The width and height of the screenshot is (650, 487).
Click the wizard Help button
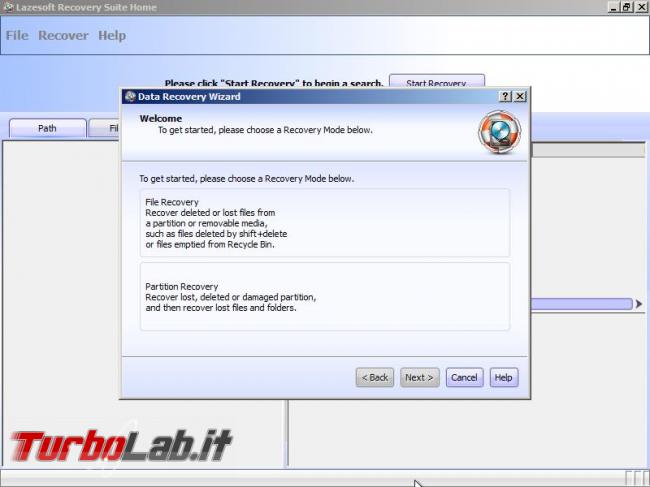pyautogui.click(x=504, y=378)
